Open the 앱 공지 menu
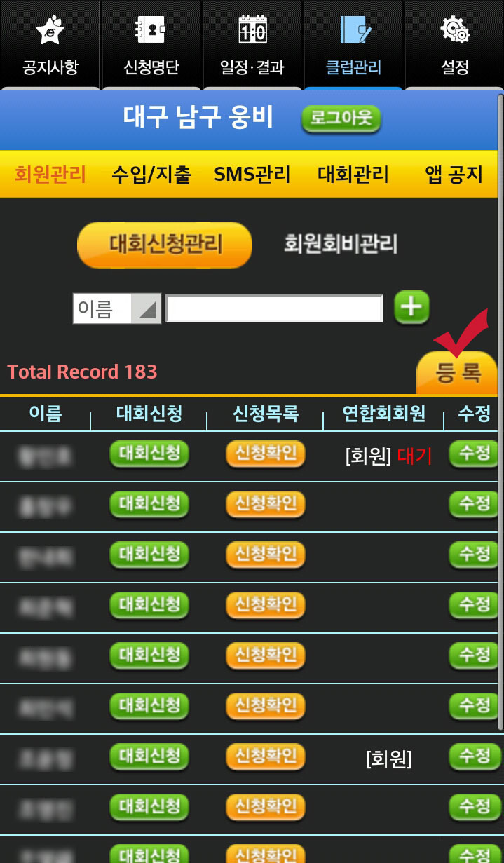The width and height of the screenshot is (504, 863). tap(454, 174)
